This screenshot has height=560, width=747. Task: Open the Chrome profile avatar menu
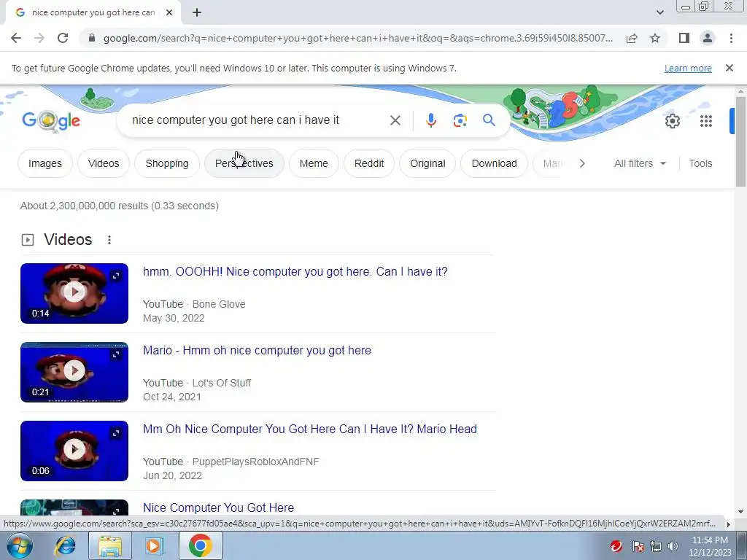[708, 38]
